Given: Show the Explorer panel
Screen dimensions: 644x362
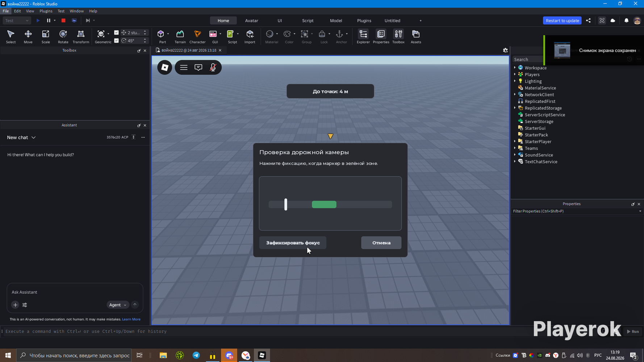Looking at the screenshot, I should click(x=363, y=37).
